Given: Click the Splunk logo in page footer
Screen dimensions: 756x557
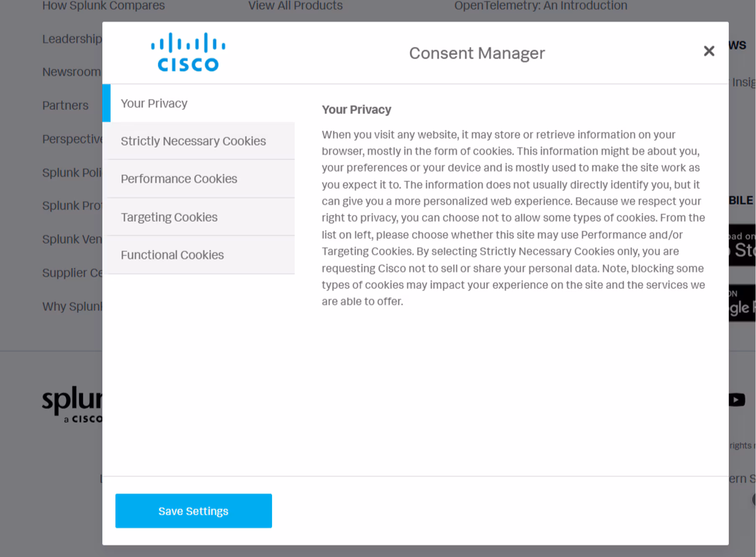Looking at the screenshot, I should [72, 403].
